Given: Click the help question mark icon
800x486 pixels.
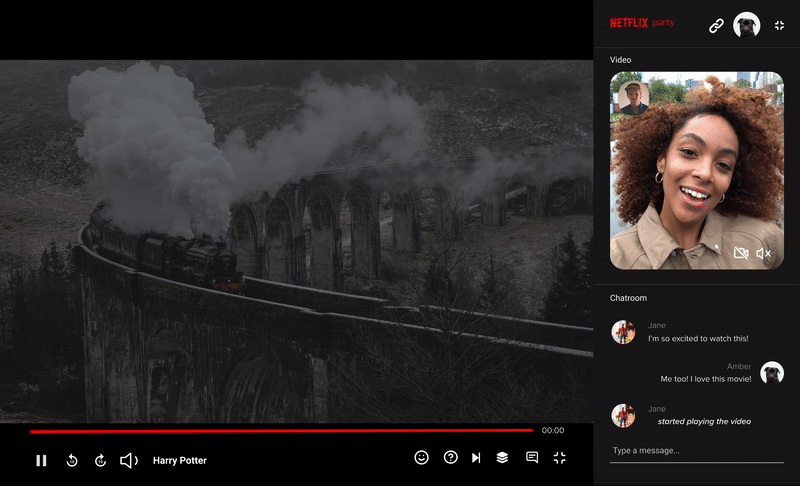Looking at the screenshot, I should point(451,457).
